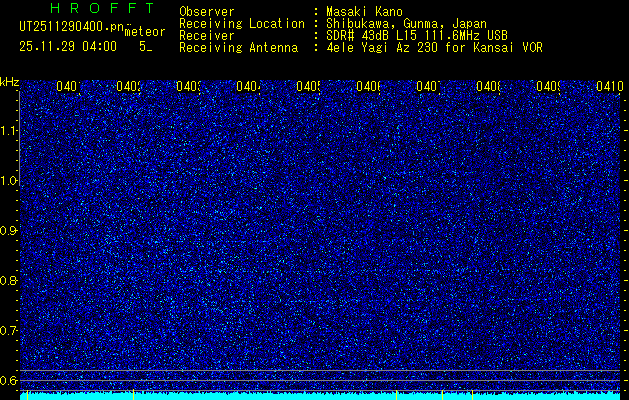Select observer name Masaki Kano
This screenshot has height=400, width=629.
(364, 12)
